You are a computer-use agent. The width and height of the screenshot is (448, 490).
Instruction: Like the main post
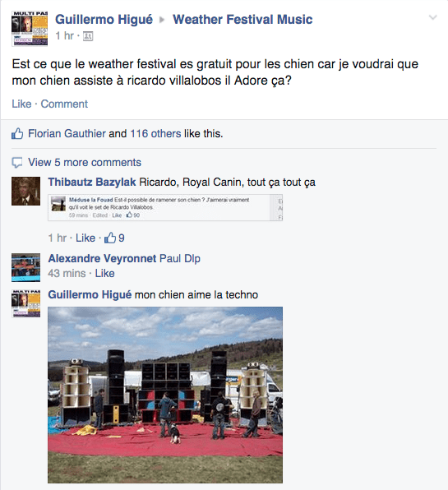click(21, 104)
